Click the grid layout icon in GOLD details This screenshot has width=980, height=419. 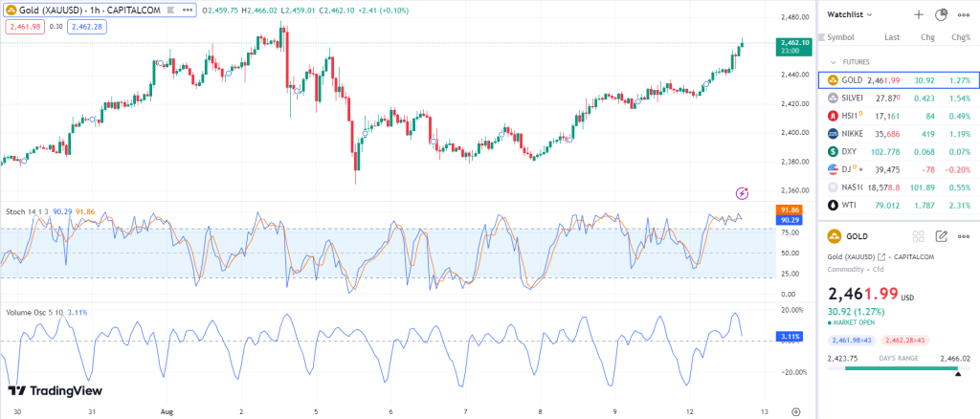(x=919, y=235)
